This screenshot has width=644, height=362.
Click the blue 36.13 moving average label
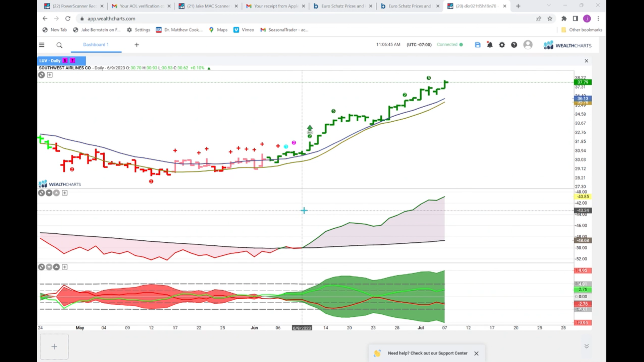pyautogui.click(x=583, y=98)
